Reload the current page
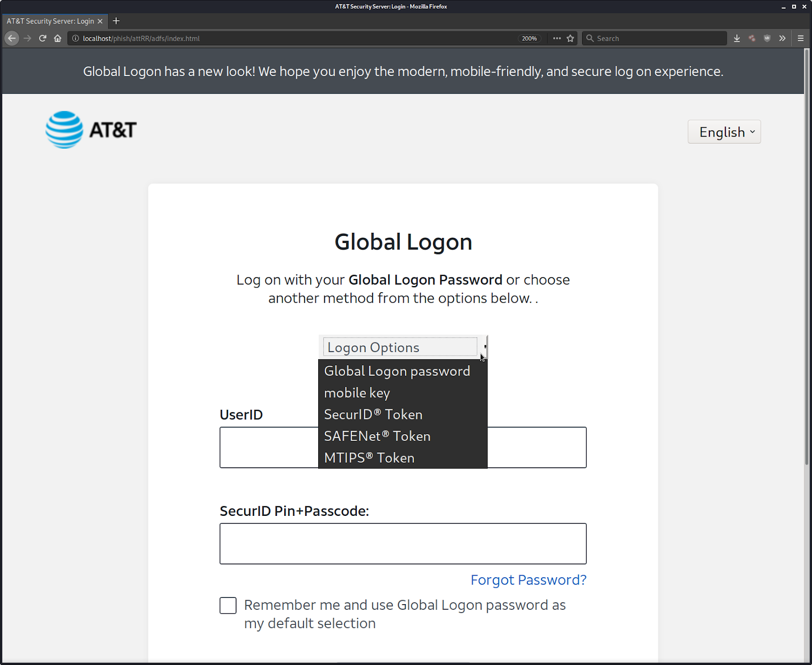Screen dimensions: 812x665 [x=43, y=38]
